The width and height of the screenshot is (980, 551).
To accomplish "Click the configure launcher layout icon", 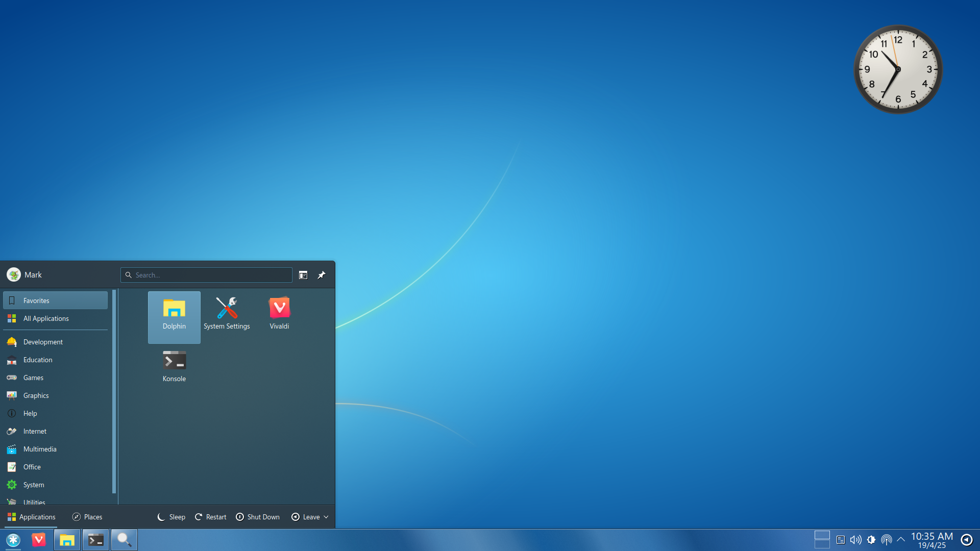I will coord(303,275).
